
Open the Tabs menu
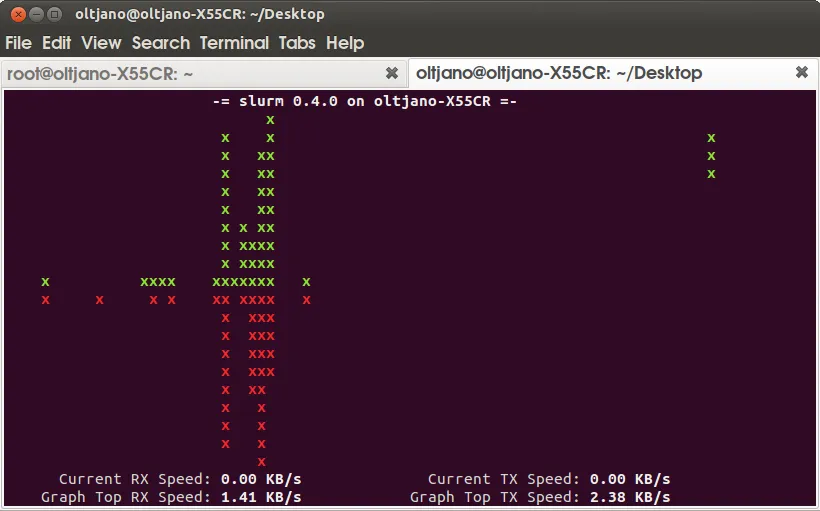(x=297, y=43)
